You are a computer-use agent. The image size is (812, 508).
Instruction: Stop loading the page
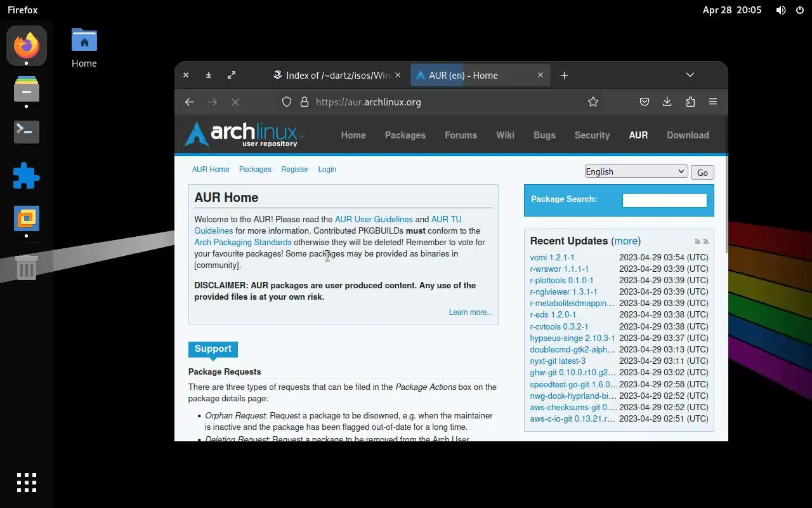(235, 102)
